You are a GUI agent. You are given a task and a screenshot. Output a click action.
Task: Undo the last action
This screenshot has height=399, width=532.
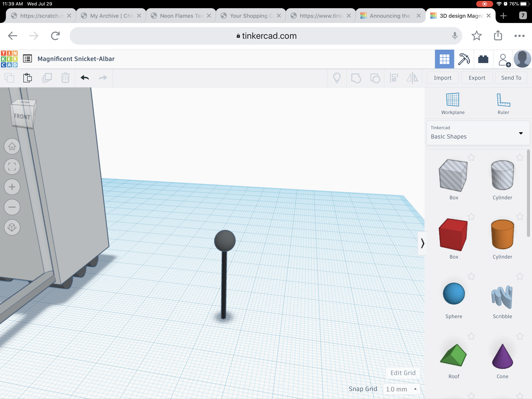pos(85,78)
